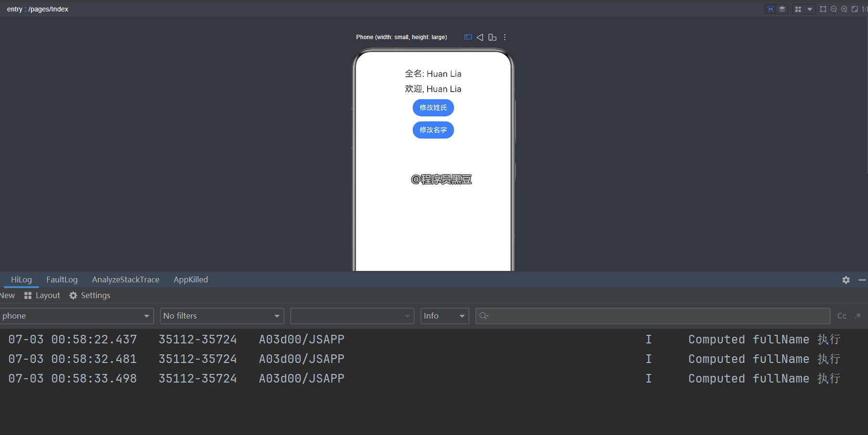Click the 全名: Huan Lia text
Viewport: 868px width, 435px height.
433,74
